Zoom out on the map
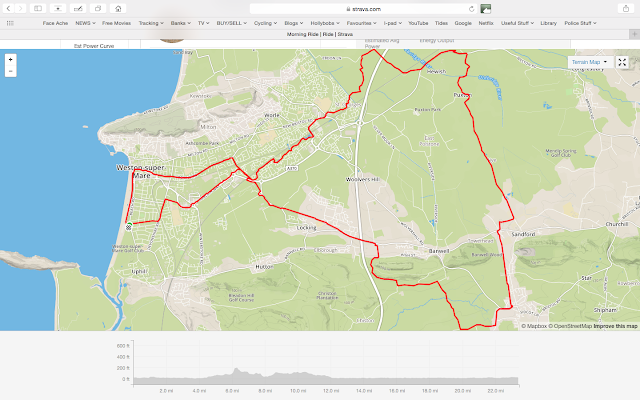Image resolution: width=640 pixels, height=400 pixels. (x=10, y=71)
